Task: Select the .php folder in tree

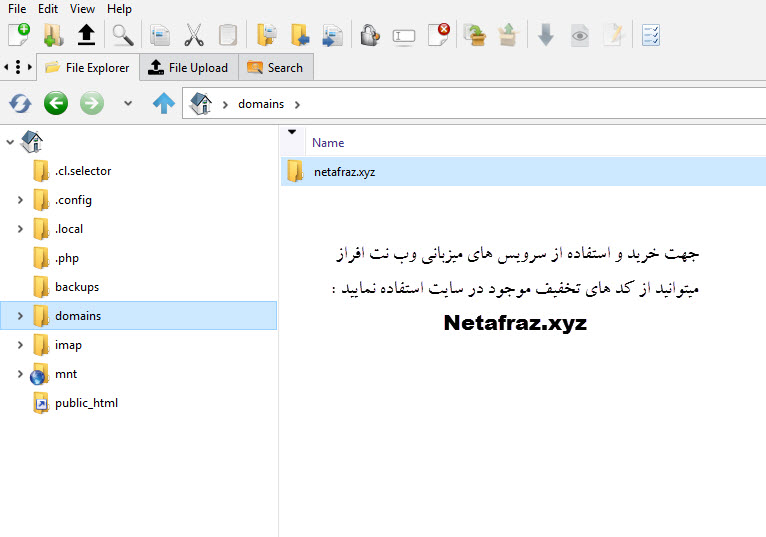Action: coord(67,258)
